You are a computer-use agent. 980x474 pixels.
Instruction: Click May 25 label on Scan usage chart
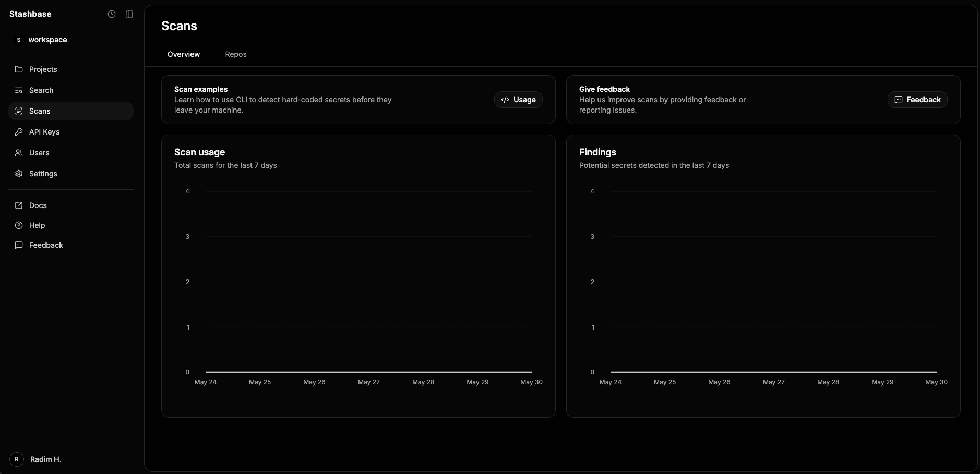[x=260, y=382]
